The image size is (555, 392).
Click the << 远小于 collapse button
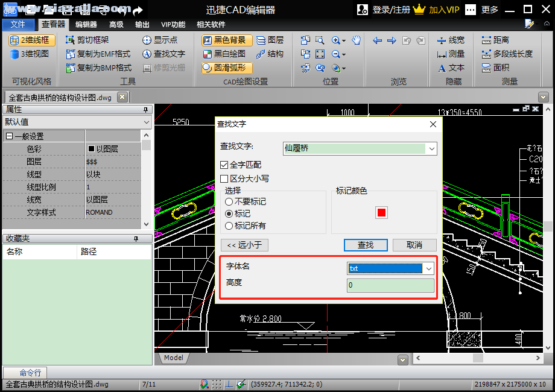point(244,245)
